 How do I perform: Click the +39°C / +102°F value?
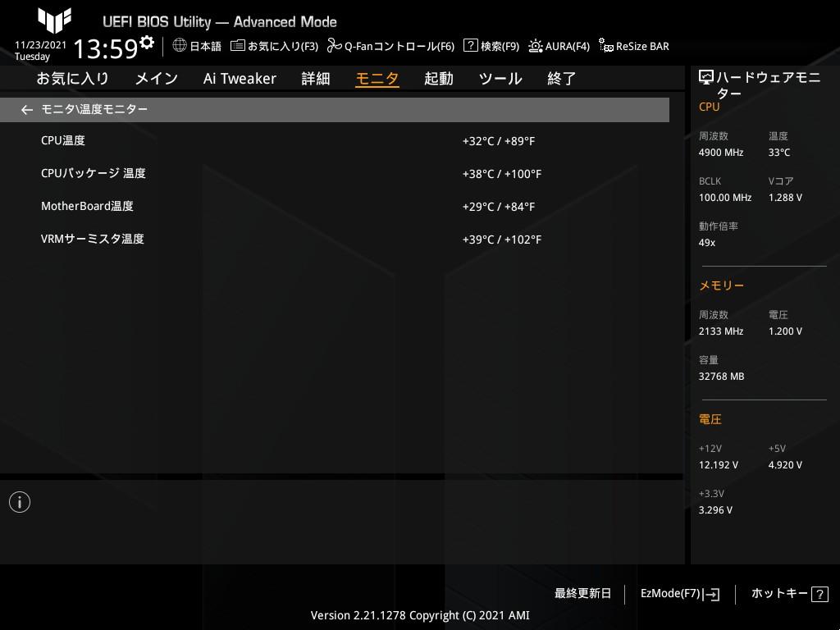(x=502, y=240)
